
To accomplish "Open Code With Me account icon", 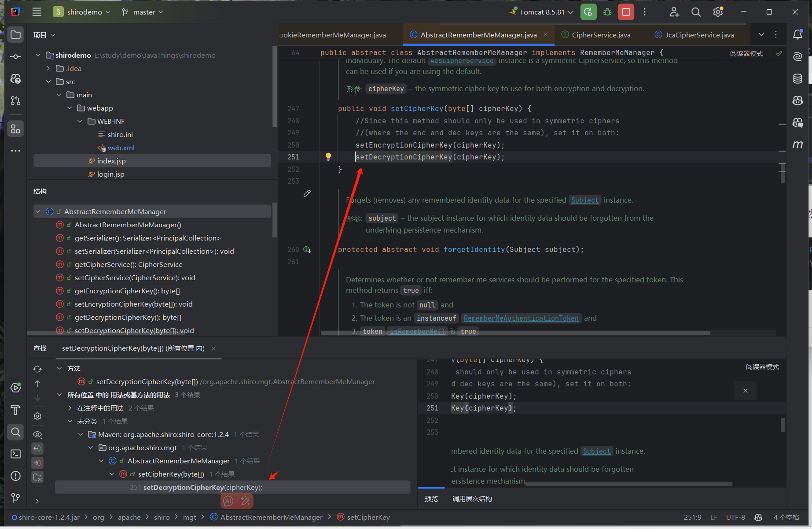I will click(674, 12).
